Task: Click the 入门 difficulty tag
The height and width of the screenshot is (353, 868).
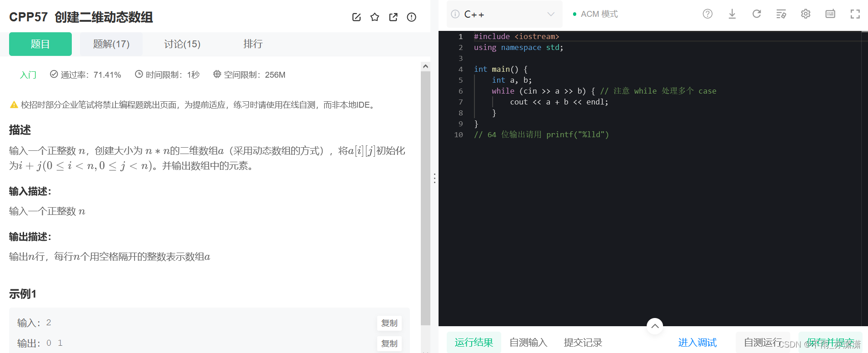Action: click(x=28, y=75)
